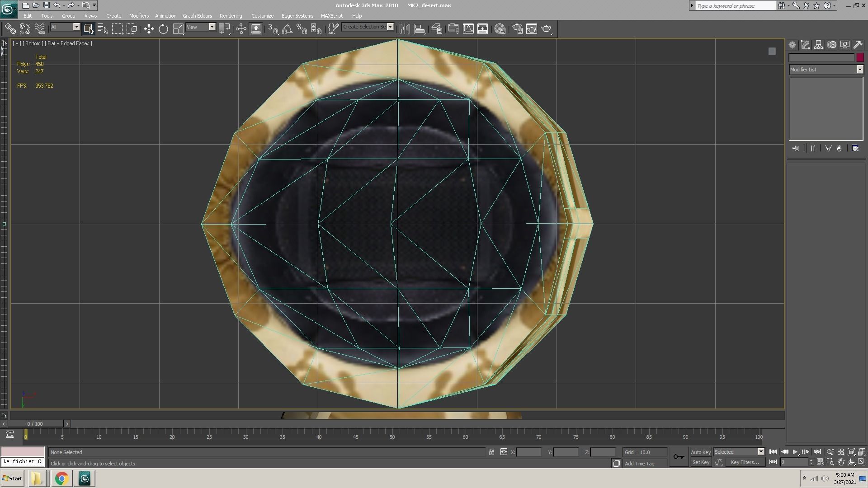Open Render Setup dialog

[517, 29]
